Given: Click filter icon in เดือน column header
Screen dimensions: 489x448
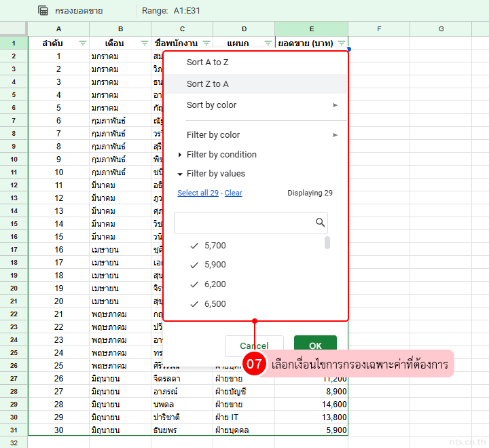Looking at the screenshot, I should pos(144,43).
